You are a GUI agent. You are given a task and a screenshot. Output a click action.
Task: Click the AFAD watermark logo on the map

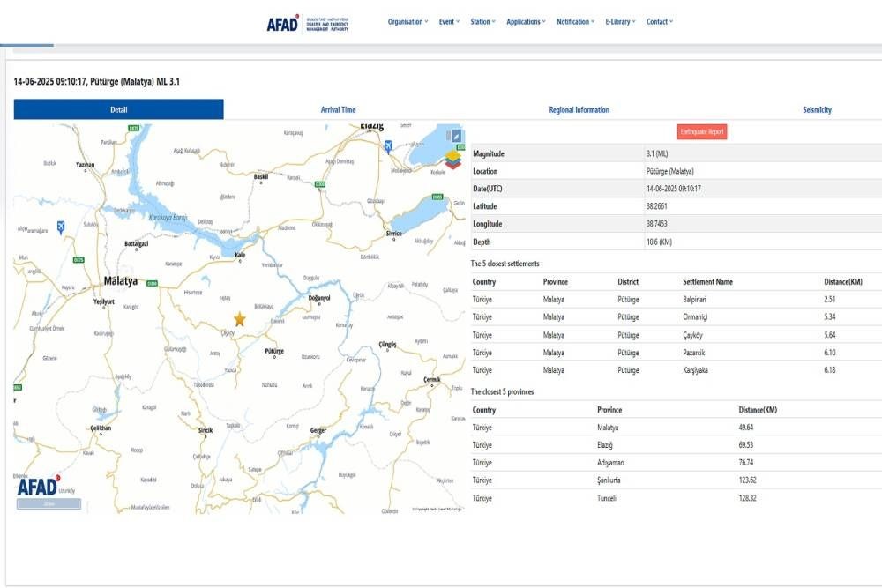tap(37, 487)
